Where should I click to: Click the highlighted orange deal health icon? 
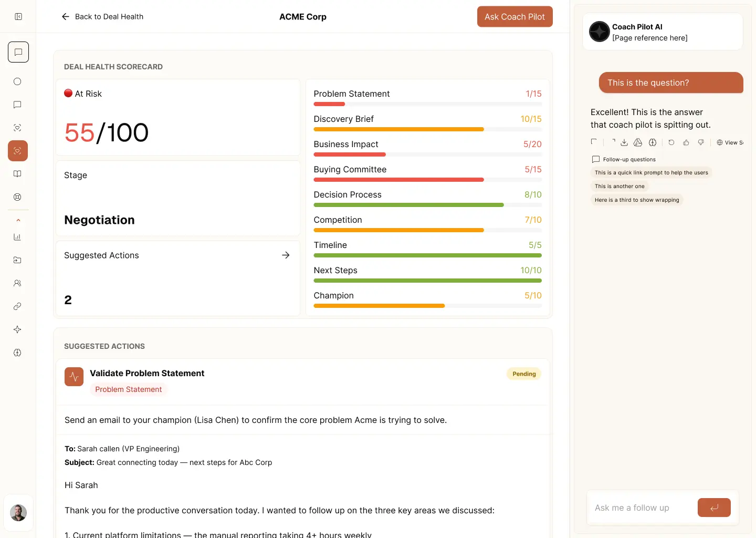[18, 151]
